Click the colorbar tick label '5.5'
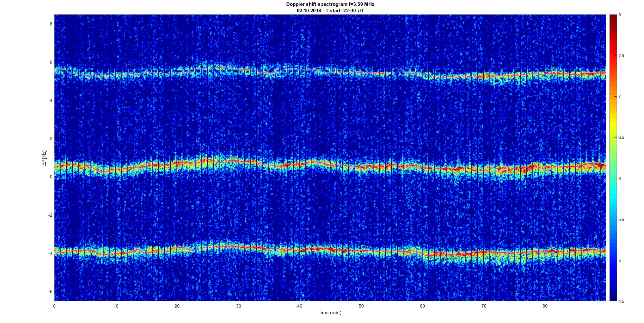 click(x=621, y=219)
